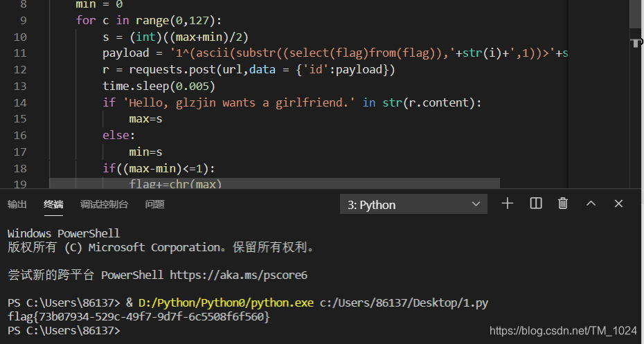Open the https://aka.ms/pscore6 link
This screenshot has width=644, height=344.
click(x=239, y=275)
